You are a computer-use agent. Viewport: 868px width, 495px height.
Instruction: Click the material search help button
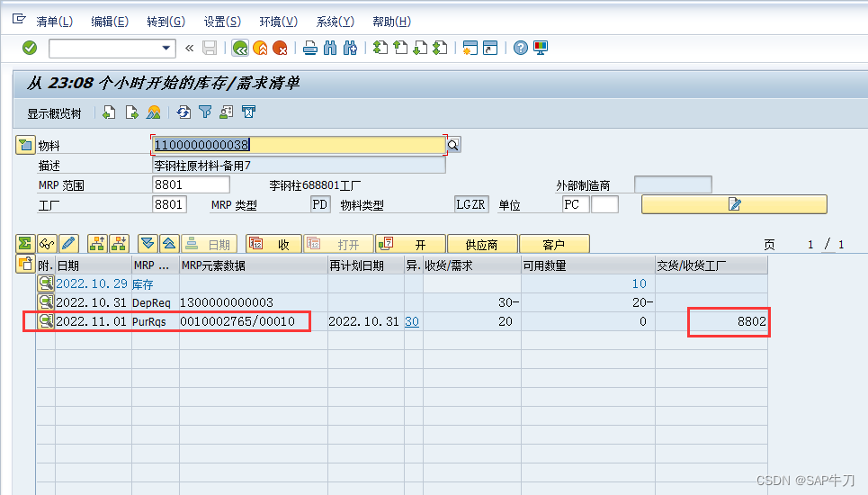pyautogui.click(x=452, y=145)
